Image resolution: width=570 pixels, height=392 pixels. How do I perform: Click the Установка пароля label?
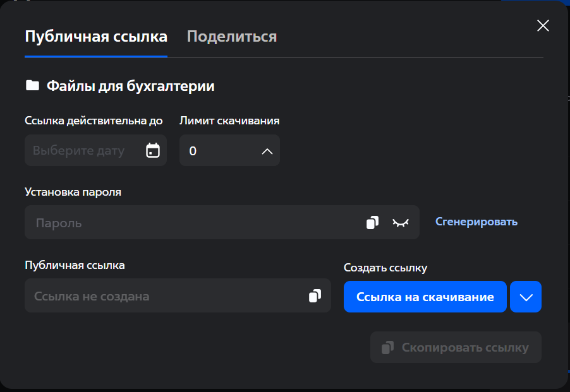pyautogui.click(x=73, y=192)
